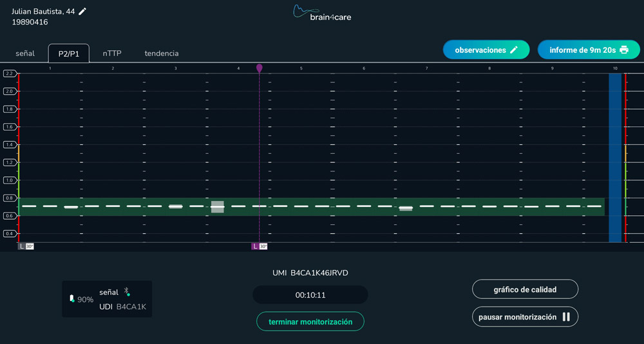Click the gray box plot near minute 4

pos(218,207)
